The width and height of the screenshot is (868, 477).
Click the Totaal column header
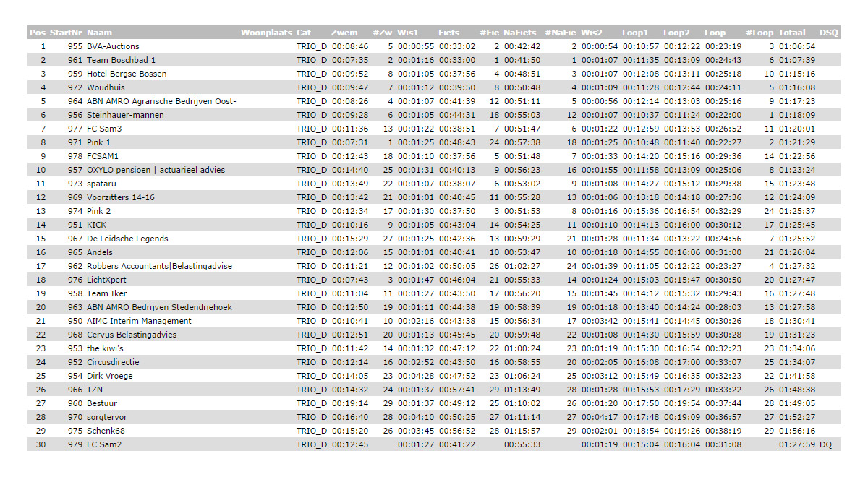pos(792,33)
